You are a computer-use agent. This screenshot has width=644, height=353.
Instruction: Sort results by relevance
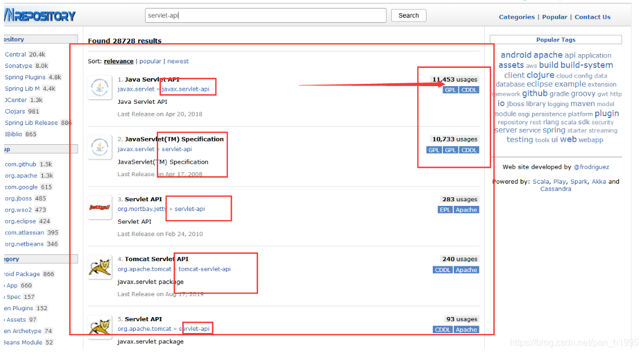119,61
